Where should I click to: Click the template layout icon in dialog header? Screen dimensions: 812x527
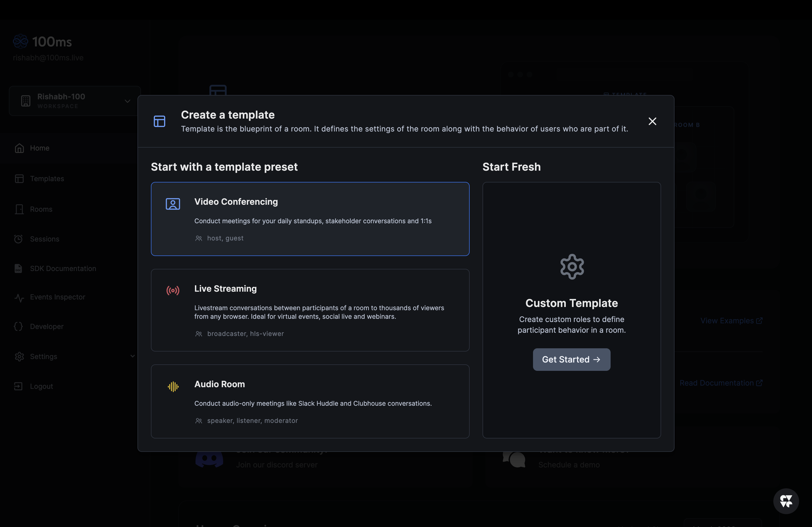[x=159, y=121]
